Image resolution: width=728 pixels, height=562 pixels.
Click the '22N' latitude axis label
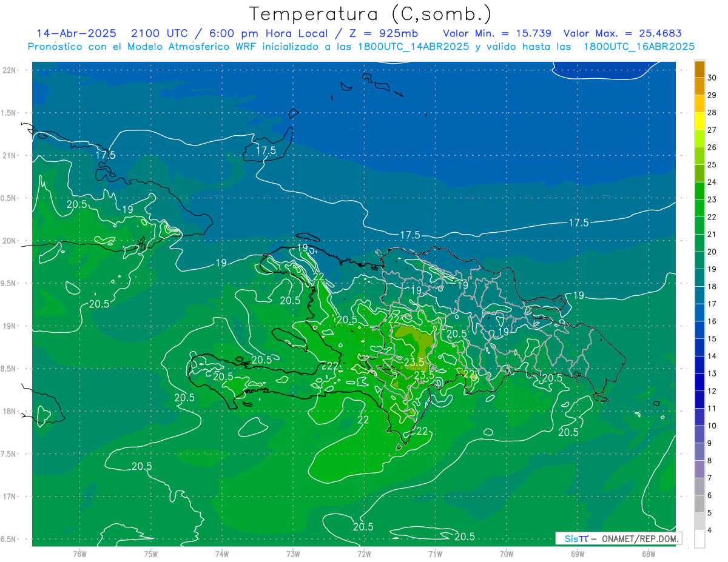10,70
